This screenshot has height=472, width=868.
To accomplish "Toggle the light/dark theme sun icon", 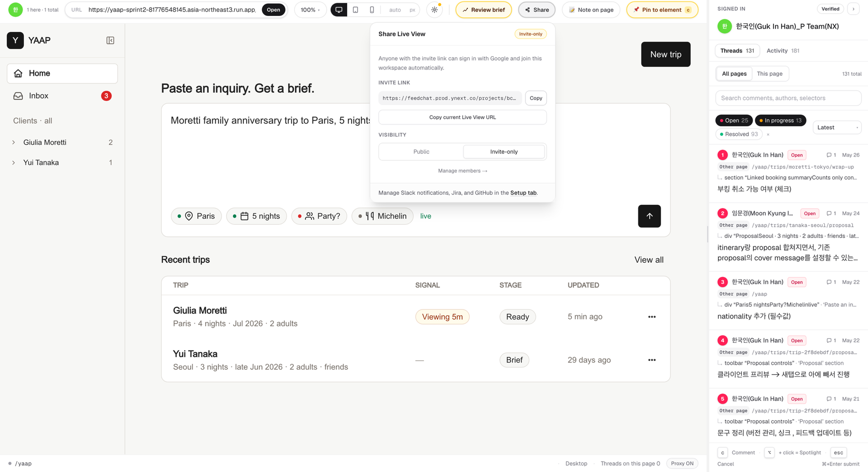I will [x=434, y=10].
